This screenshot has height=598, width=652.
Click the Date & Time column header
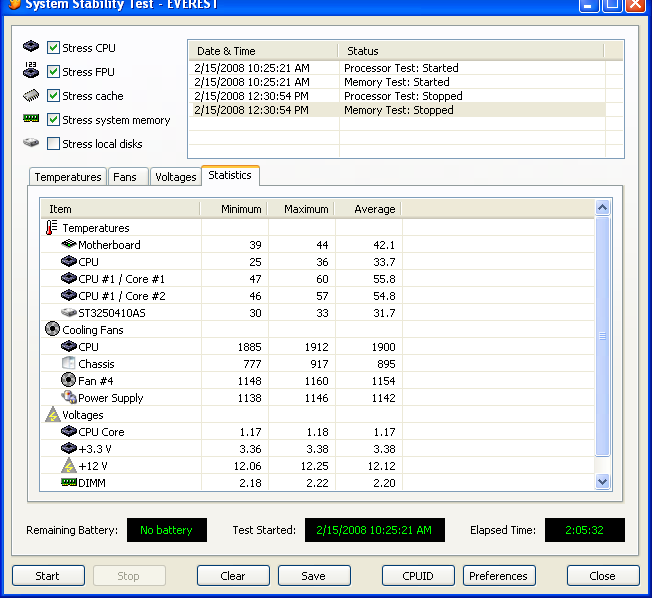click(x=264, y=51)
